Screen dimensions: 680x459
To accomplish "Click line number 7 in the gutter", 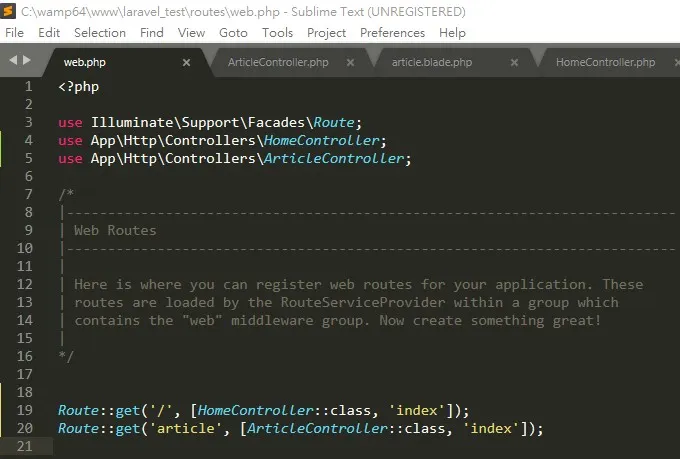I will coord(29,194).
